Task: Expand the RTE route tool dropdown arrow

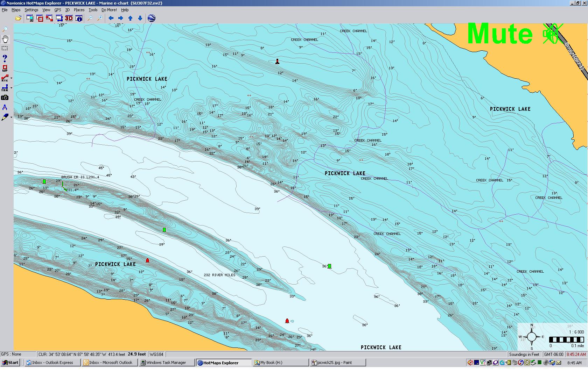Action: (x=12, y=78)
